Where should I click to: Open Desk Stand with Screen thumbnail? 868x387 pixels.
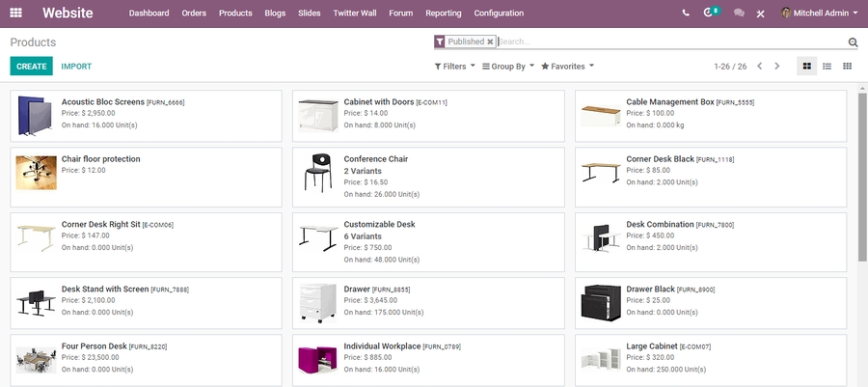pyautogui.click(x=36, y=303)
